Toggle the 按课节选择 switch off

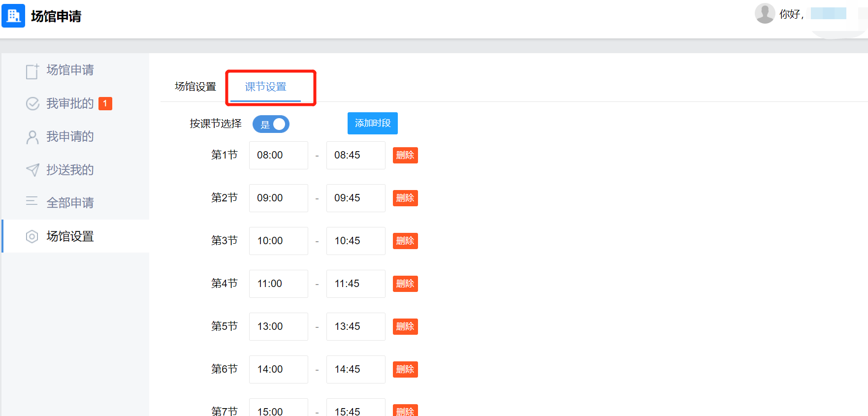pos(271,124)
